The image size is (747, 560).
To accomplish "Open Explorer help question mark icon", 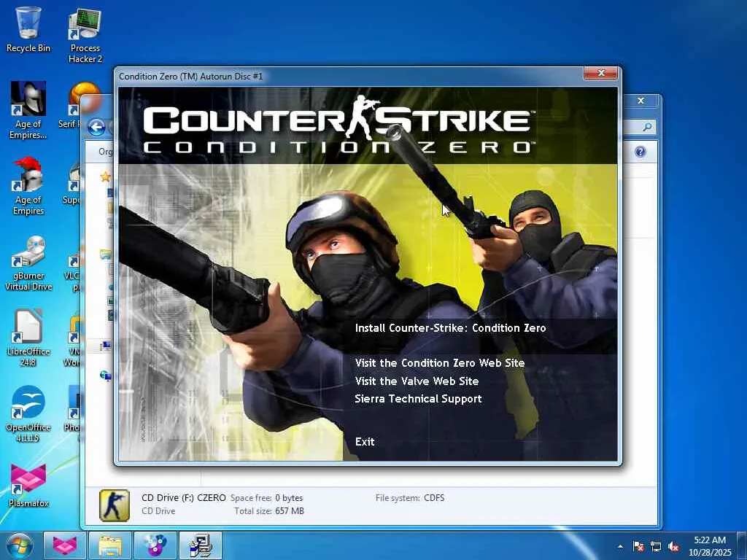I will (640, 152).
